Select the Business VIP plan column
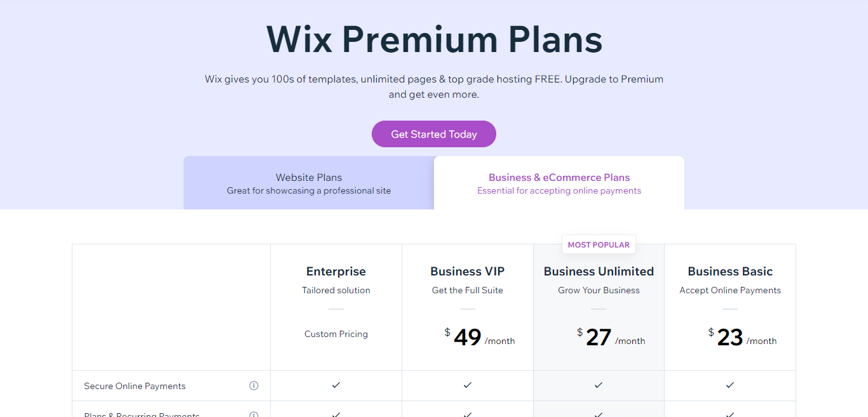The width and height of the screenshot is (868, 417). pos(467,271)
